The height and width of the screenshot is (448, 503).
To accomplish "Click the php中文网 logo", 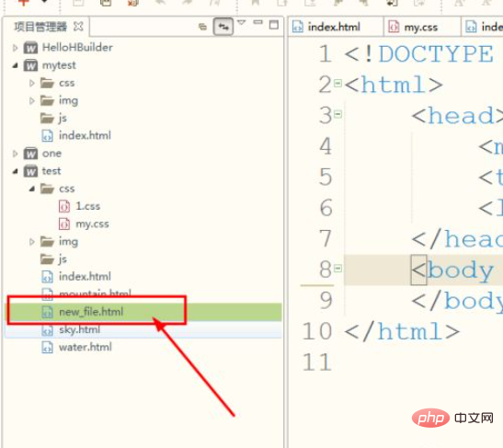I will (x=453, y=418).
